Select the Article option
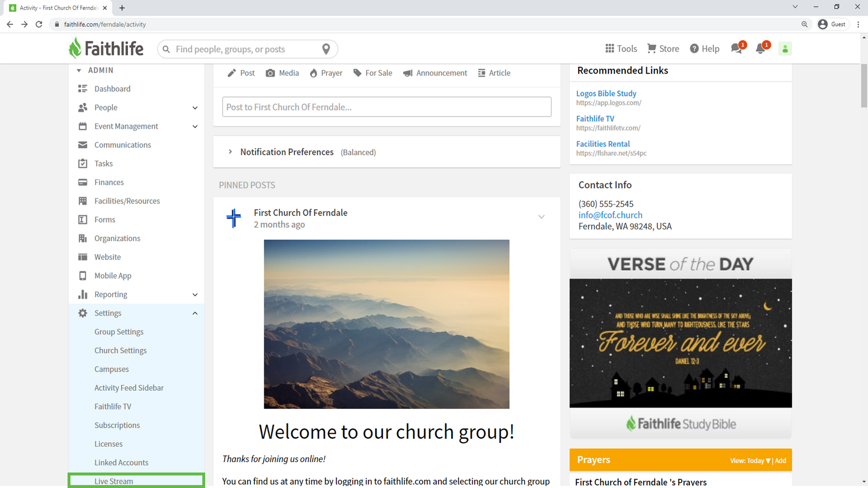Viewport: 868px width, 488px height. [x=494, y=73]
